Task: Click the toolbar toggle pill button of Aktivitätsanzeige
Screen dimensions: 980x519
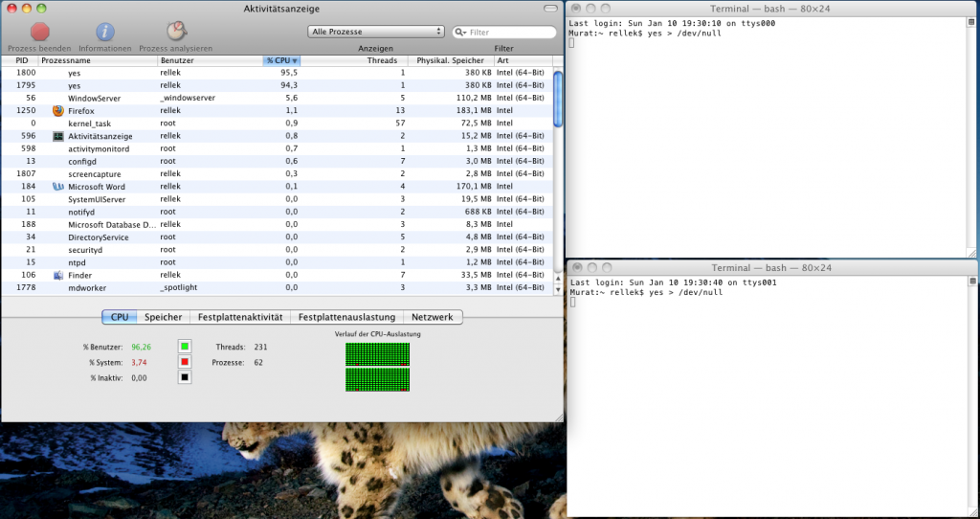Action: click(x=550, y=9)
